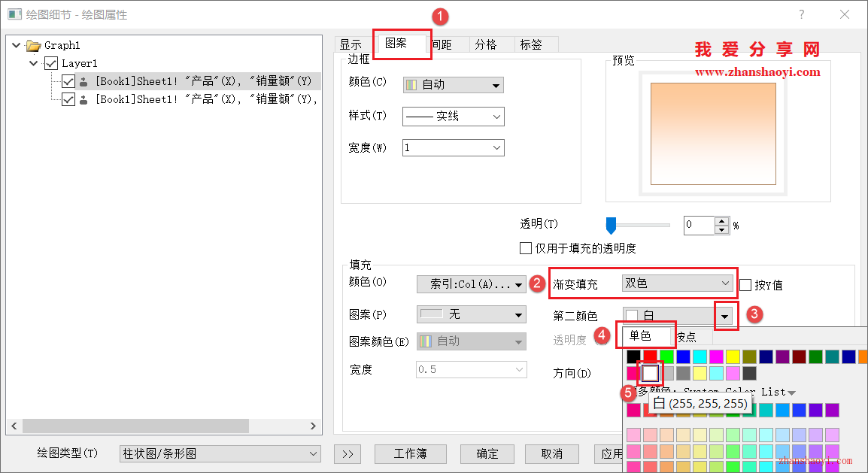
Task: Click the 确定 button
Action: point(487,453)
